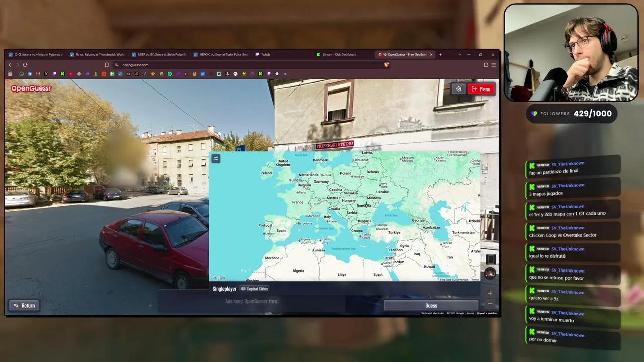
Task: Switch to the Aurora vs. Ninjas in Pyjamas tab
Action: point(36,54)
